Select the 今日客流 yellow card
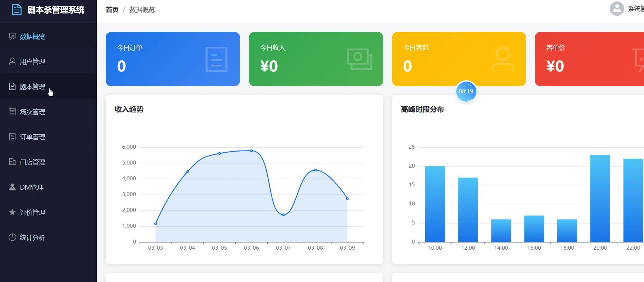Viewport: 644px width, 282px height. click(459, 59)
